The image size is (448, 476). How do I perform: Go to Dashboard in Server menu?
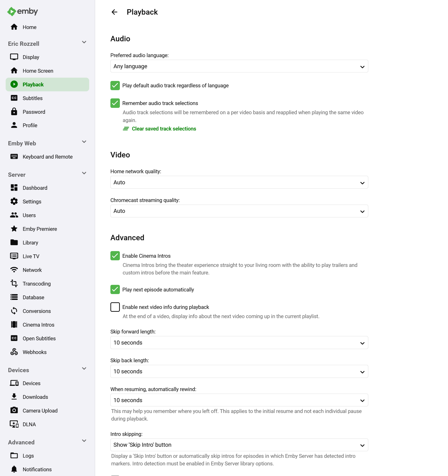35,188
